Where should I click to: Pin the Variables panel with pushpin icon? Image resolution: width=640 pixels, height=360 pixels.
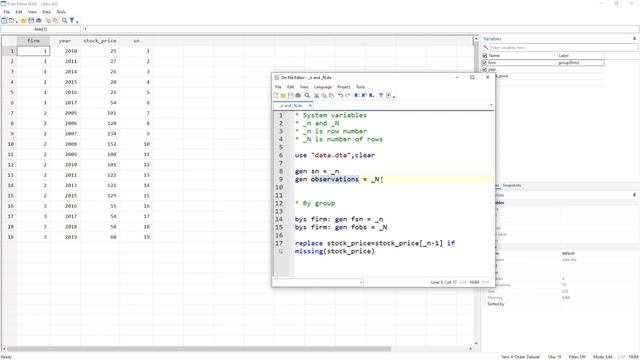[x=634, y=39]
